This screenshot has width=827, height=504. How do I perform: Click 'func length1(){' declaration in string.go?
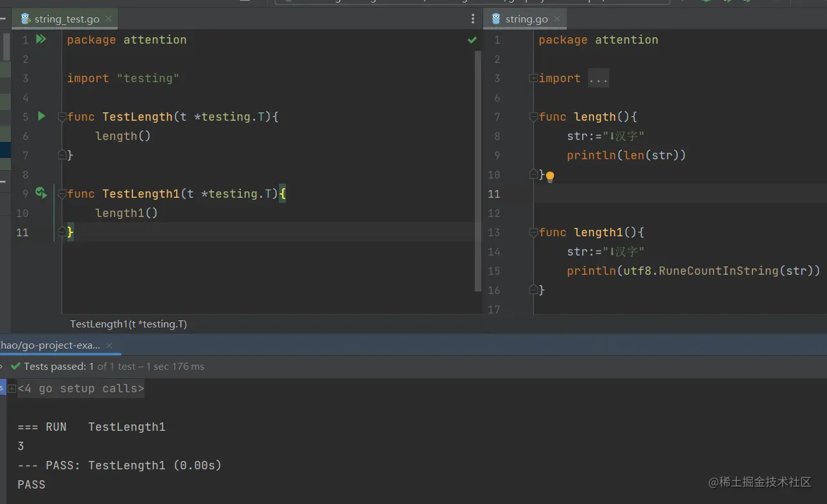[591, 232]
